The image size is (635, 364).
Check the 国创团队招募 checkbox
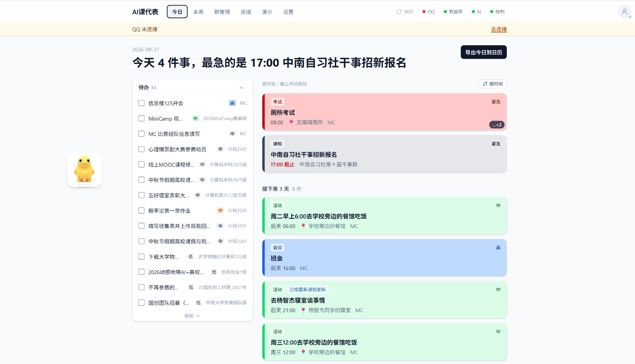141,302
